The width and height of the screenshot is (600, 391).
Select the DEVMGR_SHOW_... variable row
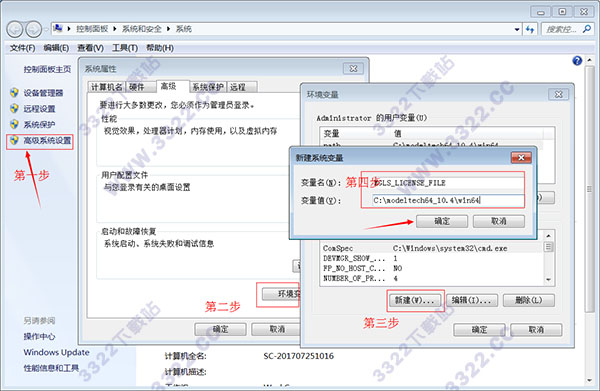coord(432,258)
